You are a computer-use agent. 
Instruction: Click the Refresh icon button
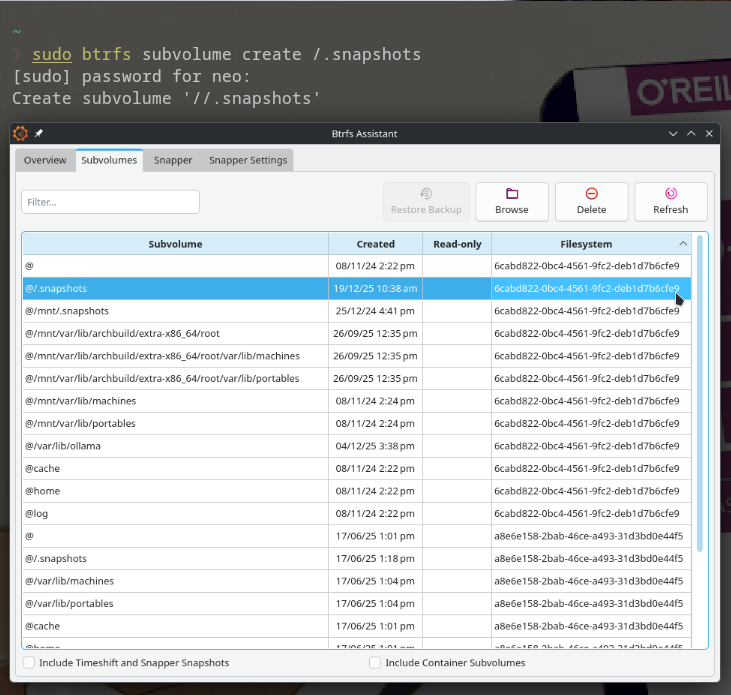point(670,201)
